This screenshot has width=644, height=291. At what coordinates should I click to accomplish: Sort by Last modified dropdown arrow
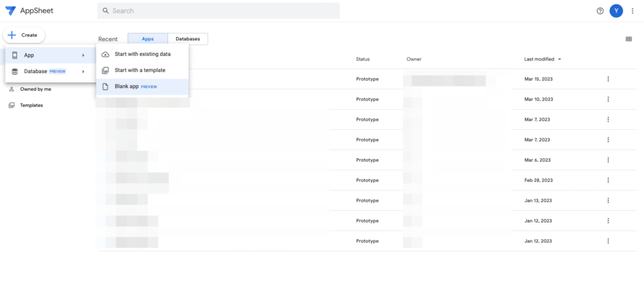coord(560,59)
